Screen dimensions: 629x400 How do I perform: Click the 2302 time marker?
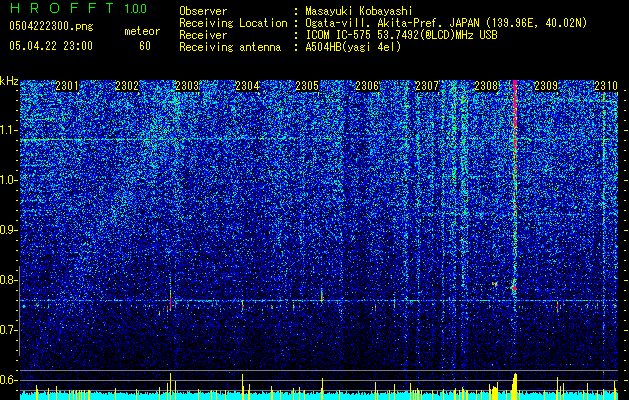(x=127, y=86)
